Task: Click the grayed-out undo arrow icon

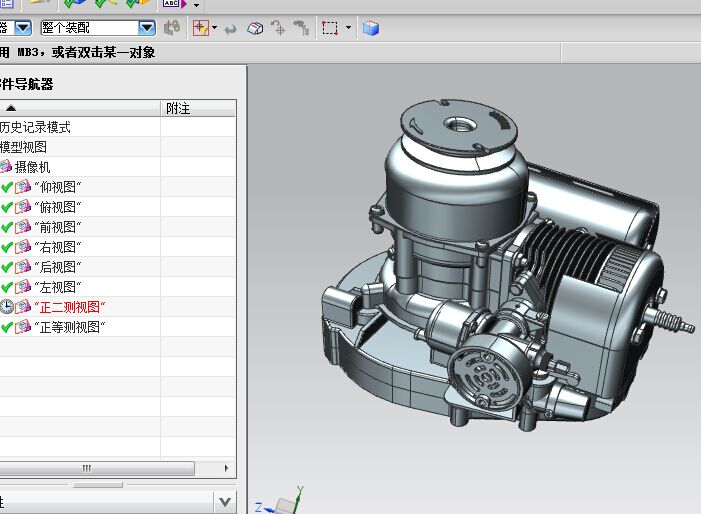Action: tap(230, 29)
